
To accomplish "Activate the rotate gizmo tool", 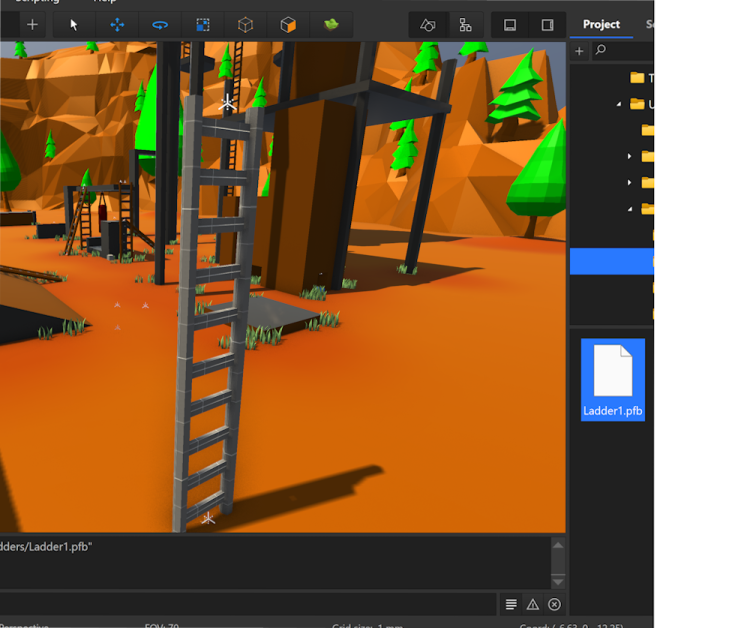I will point(160,25).
